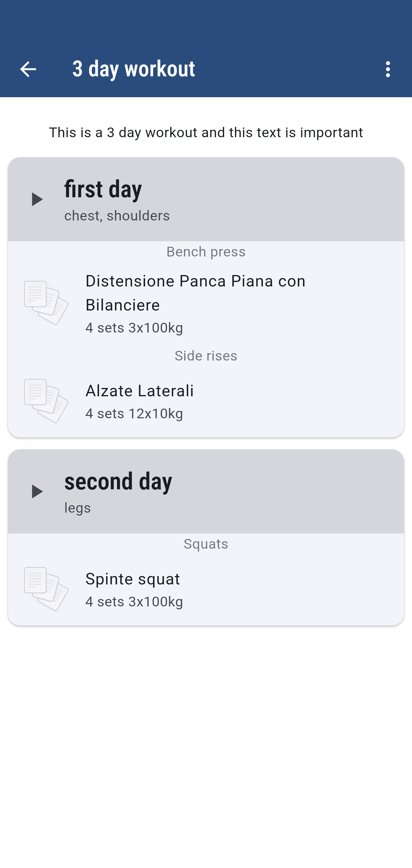
Task: Select the first day header title
Action: (103, 189)
